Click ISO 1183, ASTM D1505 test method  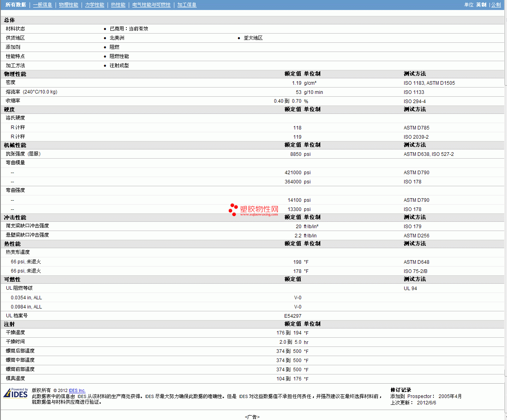point(429,83)
